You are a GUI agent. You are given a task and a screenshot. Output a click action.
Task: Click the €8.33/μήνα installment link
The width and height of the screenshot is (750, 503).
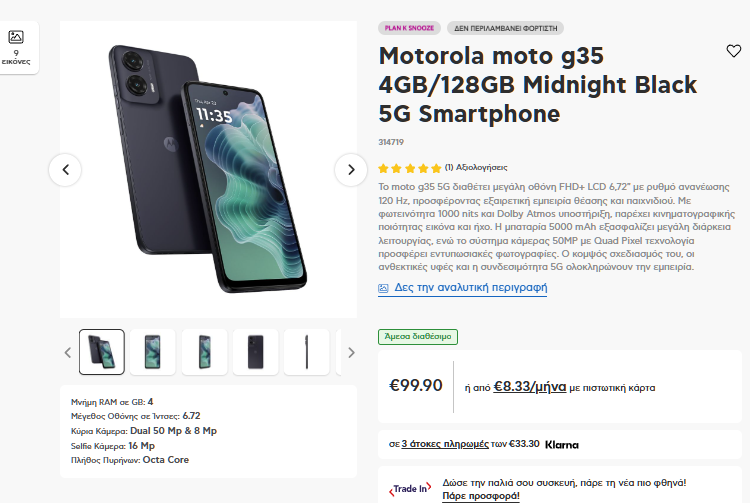point(530,386)
